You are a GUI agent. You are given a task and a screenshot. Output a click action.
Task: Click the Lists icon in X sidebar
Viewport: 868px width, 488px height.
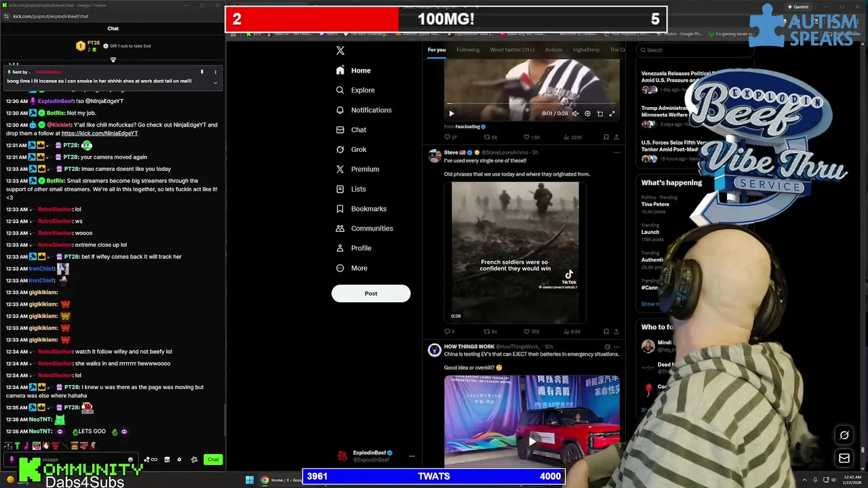click(x=340, y=189)
